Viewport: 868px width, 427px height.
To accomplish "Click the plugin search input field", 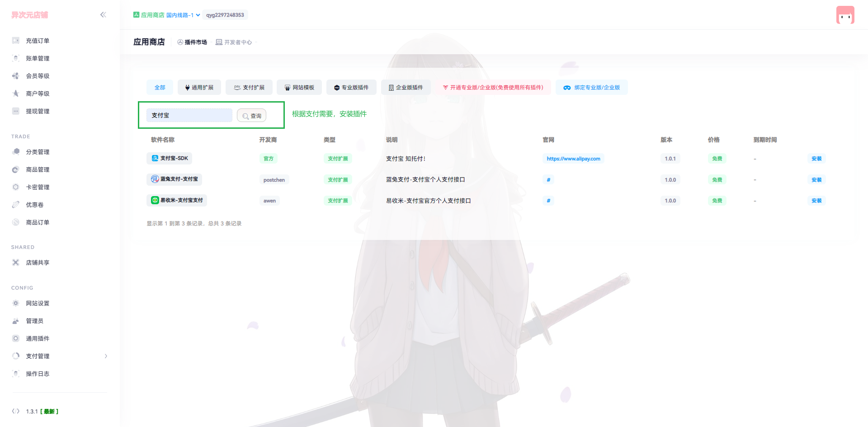I will tap(189, 116).
